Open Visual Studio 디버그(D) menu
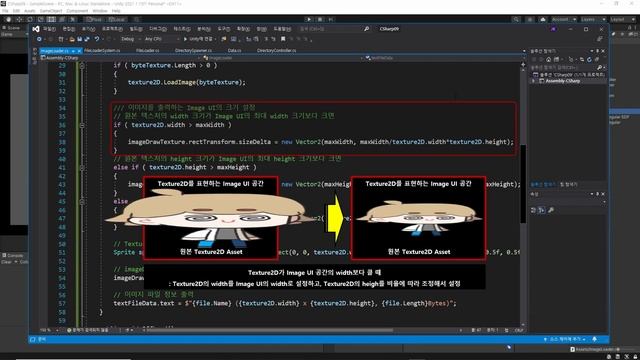This screenshot has width=640, height=360. pos(158,29)
